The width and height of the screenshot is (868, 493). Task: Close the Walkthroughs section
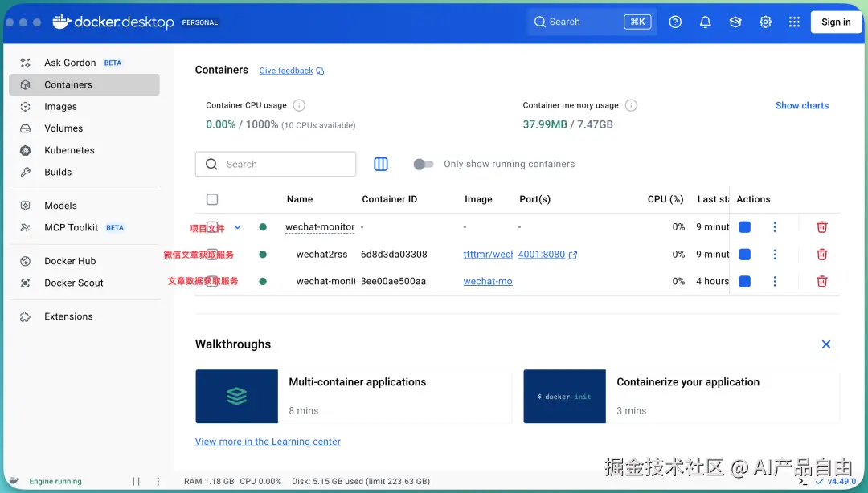click(x=826, y=344)
